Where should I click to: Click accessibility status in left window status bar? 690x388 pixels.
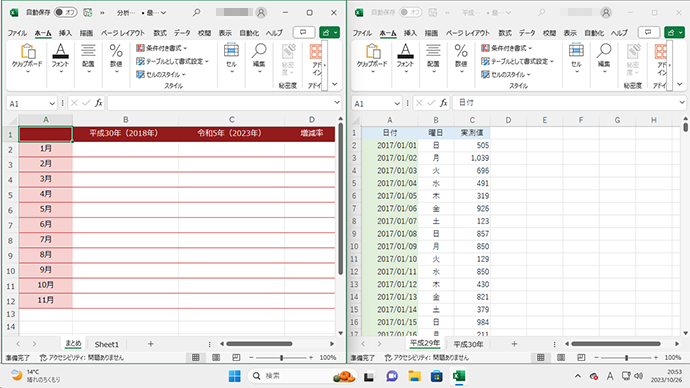coord(82,358)
